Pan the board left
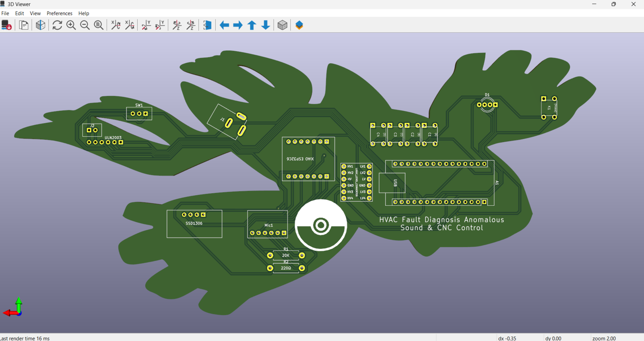Screen dimensions: 644x341 224,25
